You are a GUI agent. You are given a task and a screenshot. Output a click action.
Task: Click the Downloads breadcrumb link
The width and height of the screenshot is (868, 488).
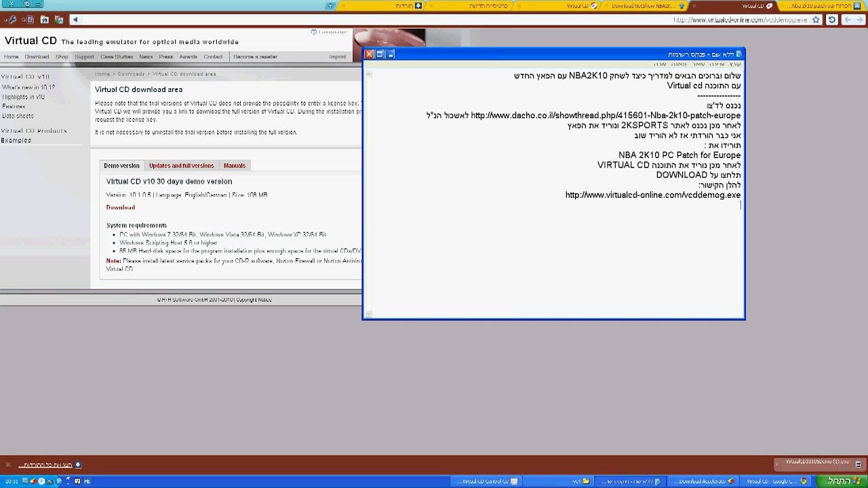[132, 74]
